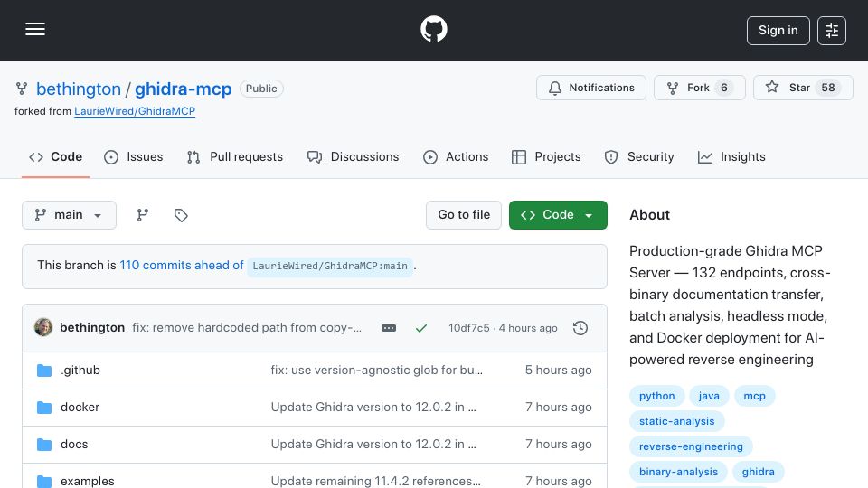868x488 pixels.
Task: Switch to the Projects tab
Action: (546, 156)
